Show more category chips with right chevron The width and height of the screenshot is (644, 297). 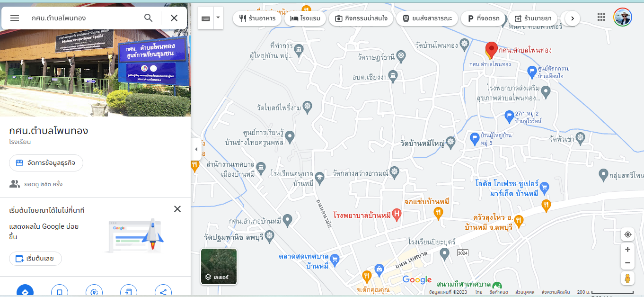coord(572,18)
